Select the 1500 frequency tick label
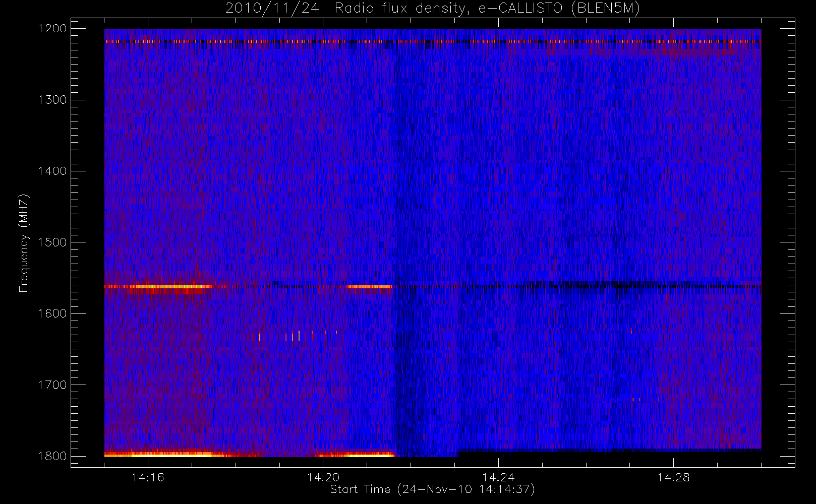Image resolution: width=816 pixels, height=504 pixels. click(x=52, y=242)
